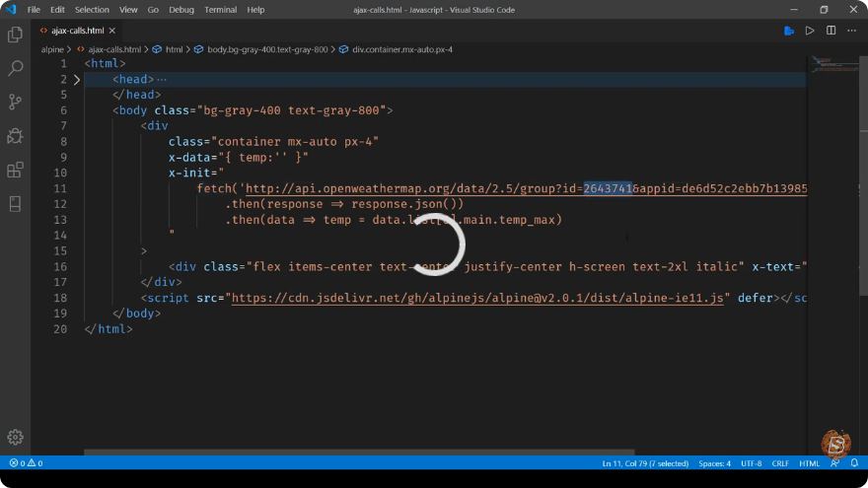Expand collapsed head ellipsis marker
Screen dimensions: 868x488
click(x=162, y=80)
